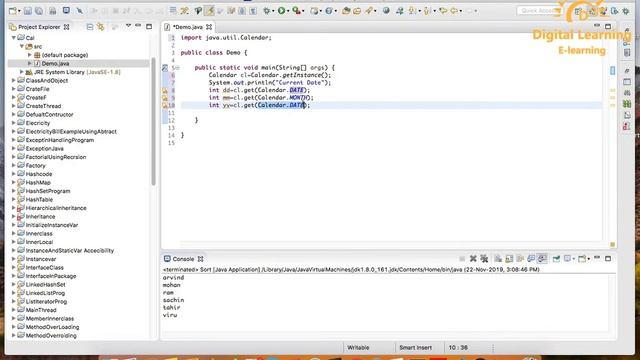Launch the Run button (green play)
640x360 pixels.
pyautogui.click(x=281, y=11)
